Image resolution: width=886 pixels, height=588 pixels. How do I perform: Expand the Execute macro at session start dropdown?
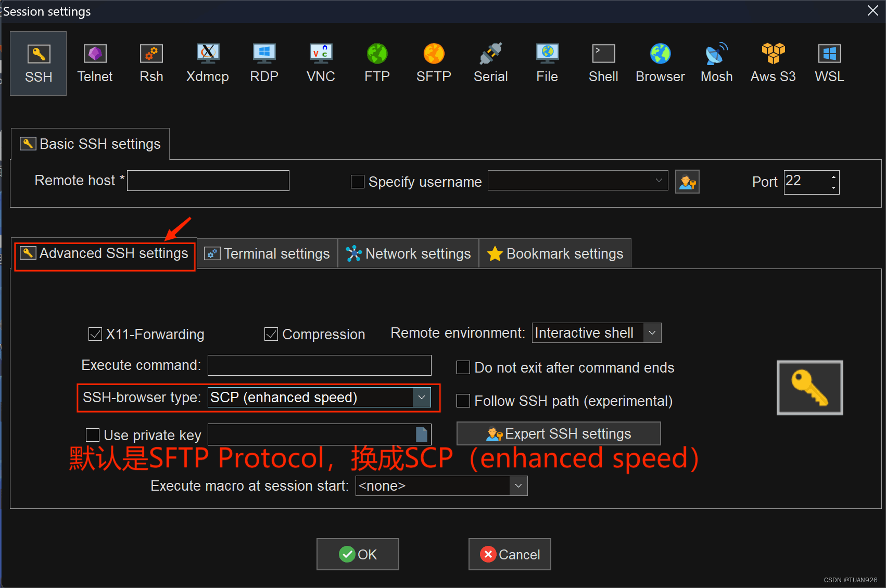pyautogui.click(x=518, y=486)
